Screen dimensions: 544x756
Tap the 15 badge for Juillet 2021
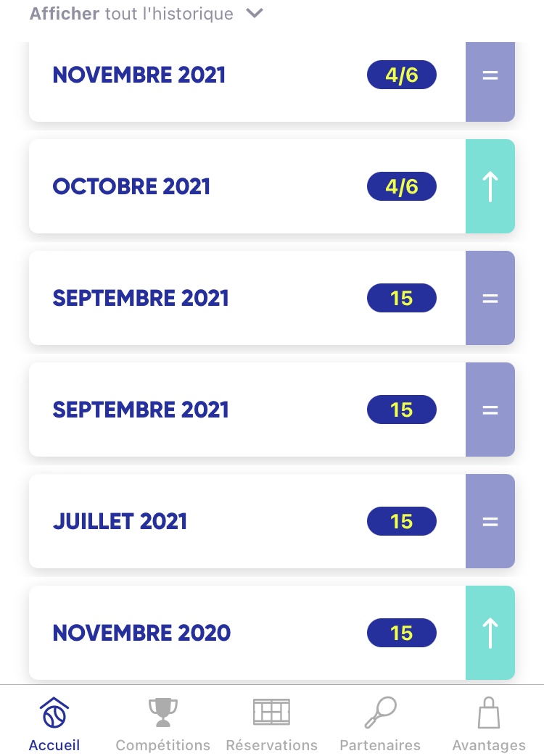point(402,521)
